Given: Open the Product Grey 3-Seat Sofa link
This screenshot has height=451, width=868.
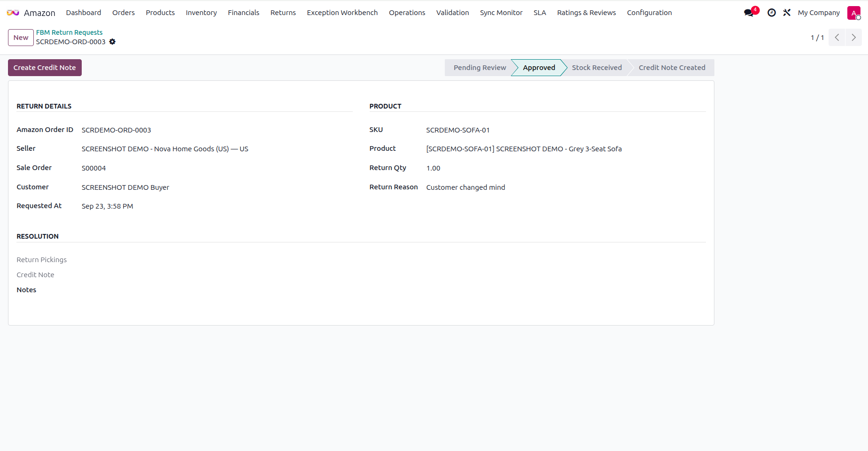Looking at the screenshot, I should (x=524, y=149).
